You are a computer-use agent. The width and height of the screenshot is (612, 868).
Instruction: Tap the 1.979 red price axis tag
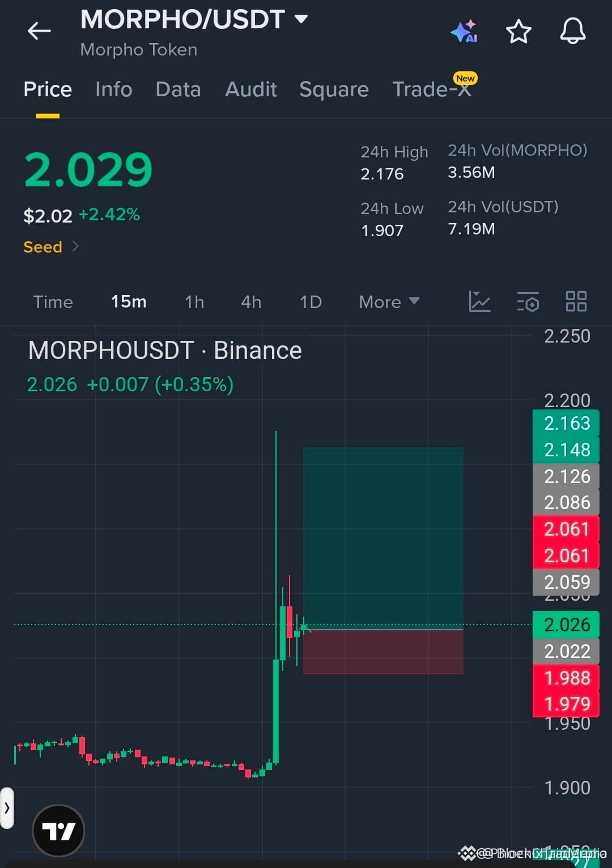(566, 704)
